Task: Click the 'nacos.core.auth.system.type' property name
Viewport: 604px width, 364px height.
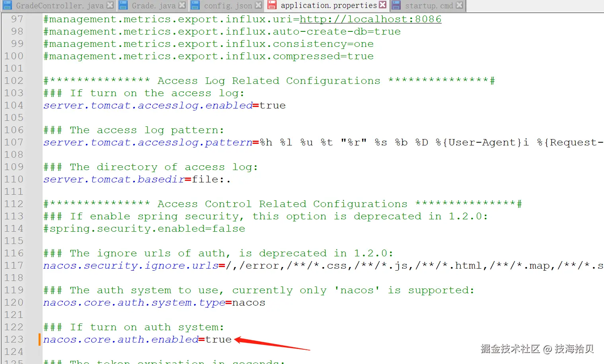Action: point(134,302)
